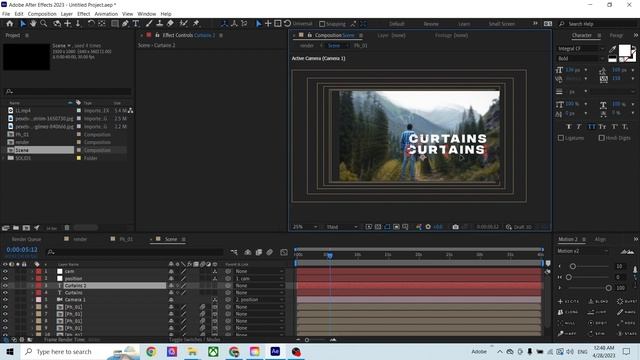Open the File menu
The width and height of the screenshot is (640, 360).
(6, 14)
